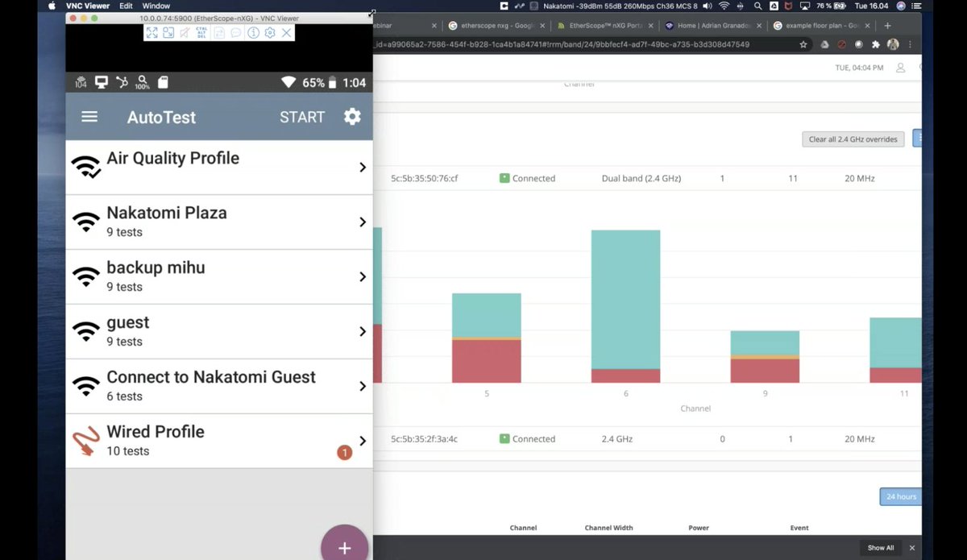Click Connected status for 5c:5b:35:2f:3a:4c
Image resolution: width=967 pixels, height=560 pixels.
coord(527,439)
